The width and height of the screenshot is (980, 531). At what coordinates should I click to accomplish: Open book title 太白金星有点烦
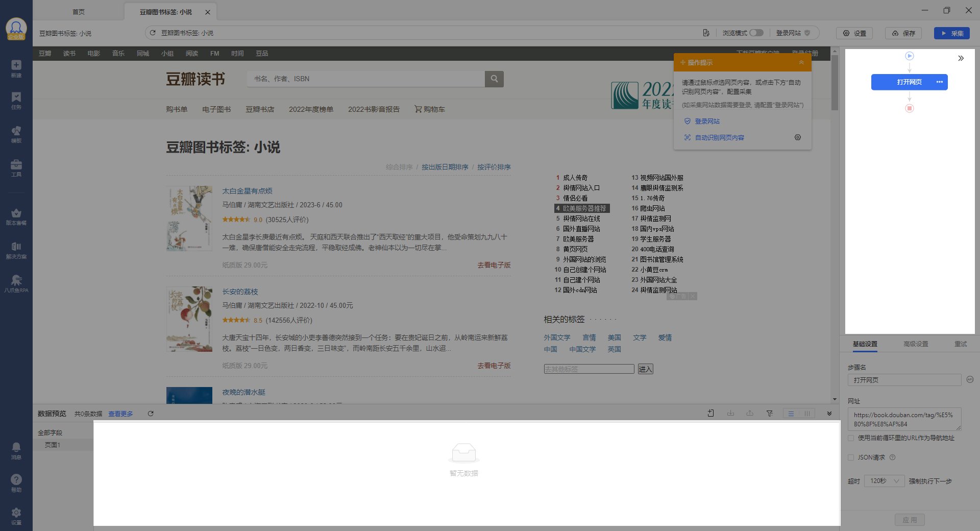[x=247, y=191]
